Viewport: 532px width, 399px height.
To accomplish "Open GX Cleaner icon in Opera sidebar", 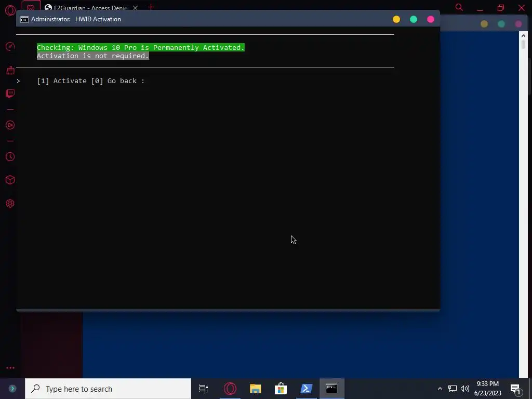I will point(10,70).
